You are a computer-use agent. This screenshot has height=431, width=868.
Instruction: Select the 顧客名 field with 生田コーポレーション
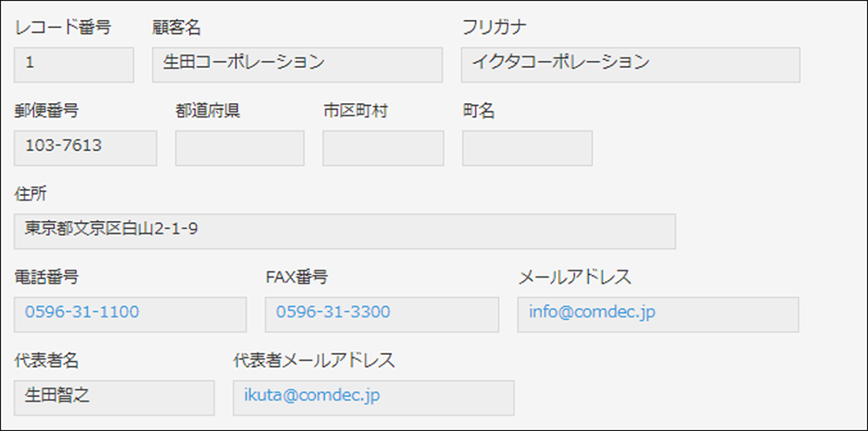[297, 64]
